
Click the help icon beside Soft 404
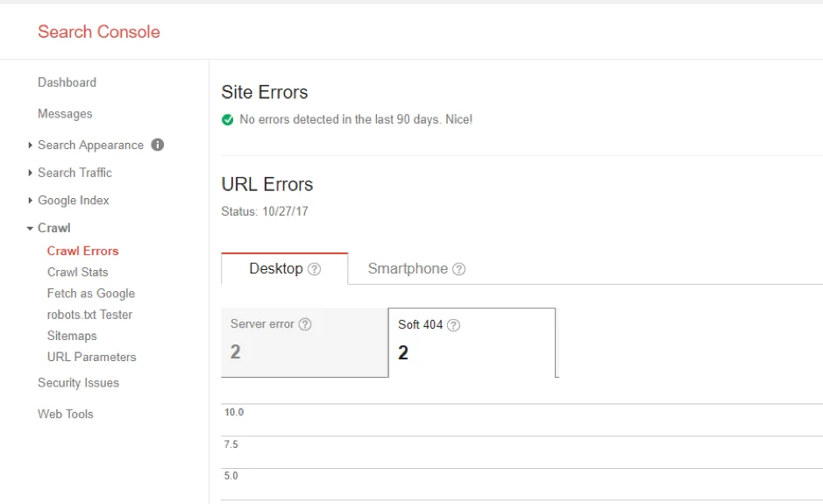453,325
